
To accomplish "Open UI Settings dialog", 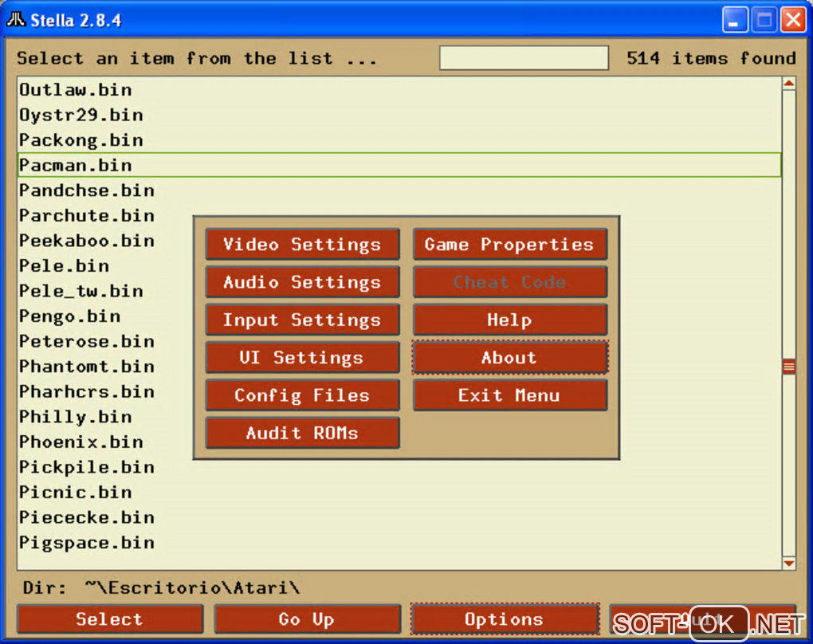I will [x=302, y=358].
